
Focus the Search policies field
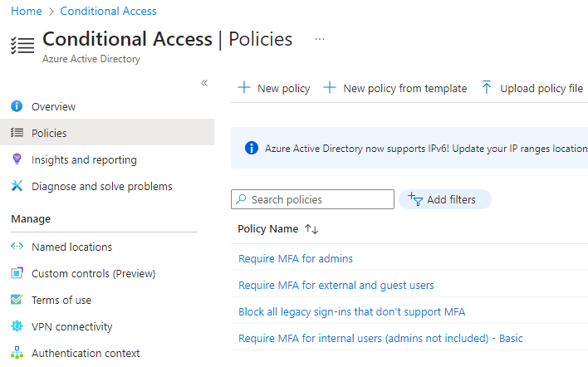click(x=313, y=199)
